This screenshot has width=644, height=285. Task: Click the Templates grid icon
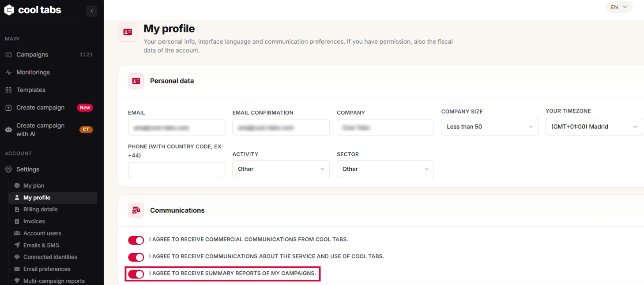(x=8, y=90)
